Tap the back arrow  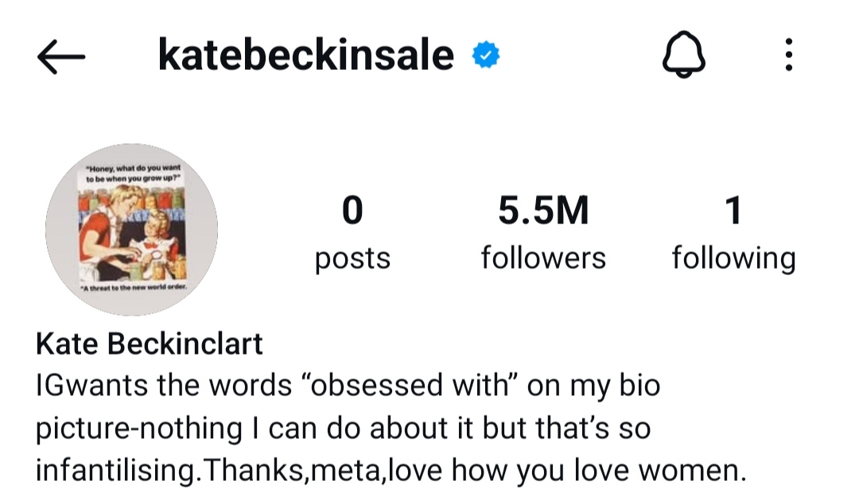pos(60,57)
